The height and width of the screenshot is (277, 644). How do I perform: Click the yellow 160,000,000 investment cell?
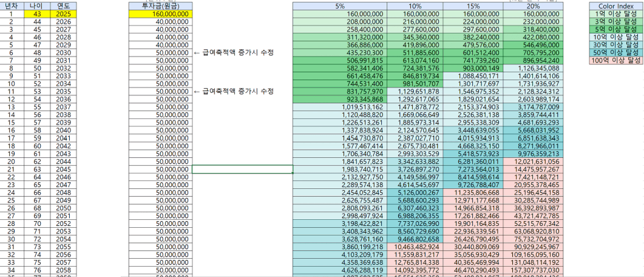pyautogui.click(x=160, y=13)
